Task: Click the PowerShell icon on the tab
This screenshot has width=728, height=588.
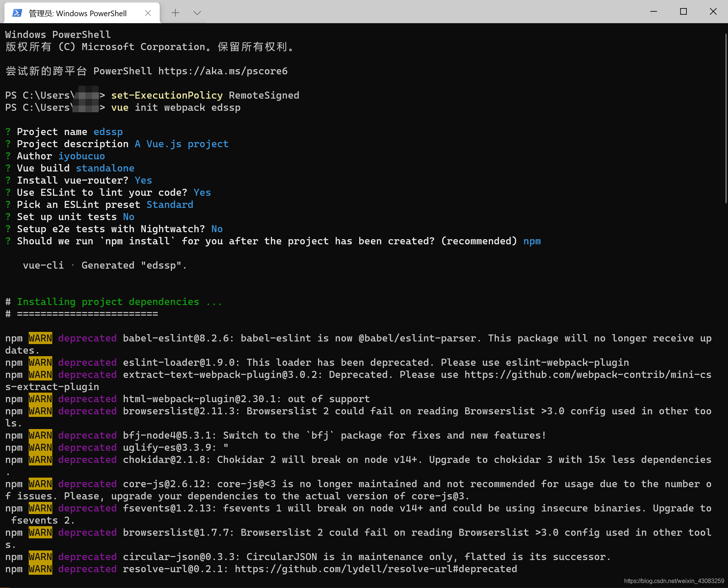Action: click(x=17, y=13)
